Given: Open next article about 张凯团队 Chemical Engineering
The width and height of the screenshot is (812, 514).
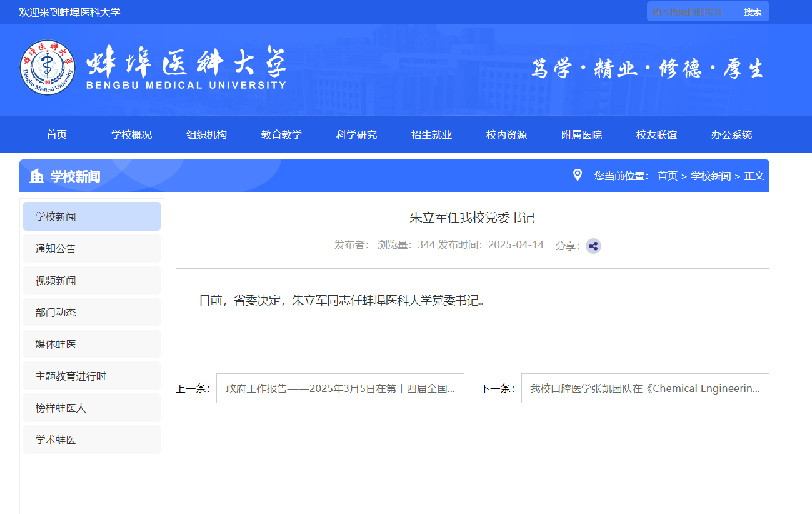Looking at the screenshot, I should (644, 388).
